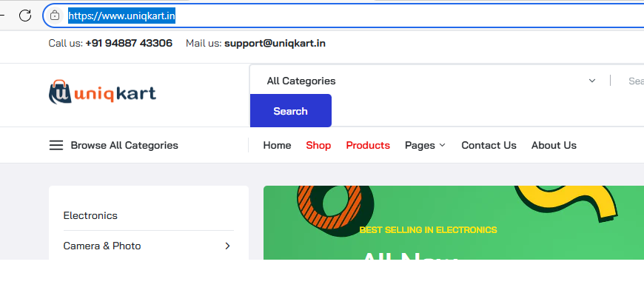Screen dimensions: 644x290
Task: Email support@uniqkart.in via mail link
Action: [275, 43]
